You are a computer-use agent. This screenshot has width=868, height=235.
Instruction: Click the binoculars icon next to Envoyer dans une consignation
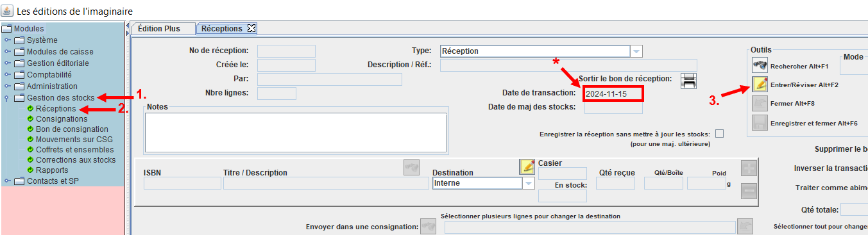point(428,227)
